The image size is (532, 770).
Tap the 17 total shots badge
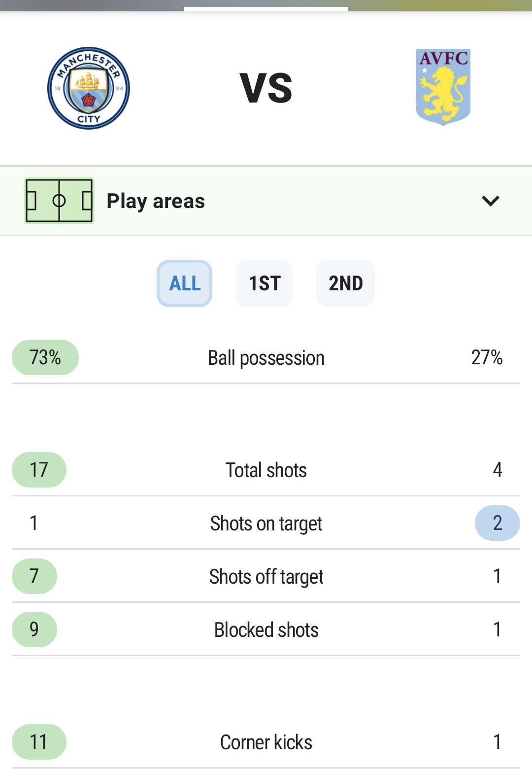[39, 470]
